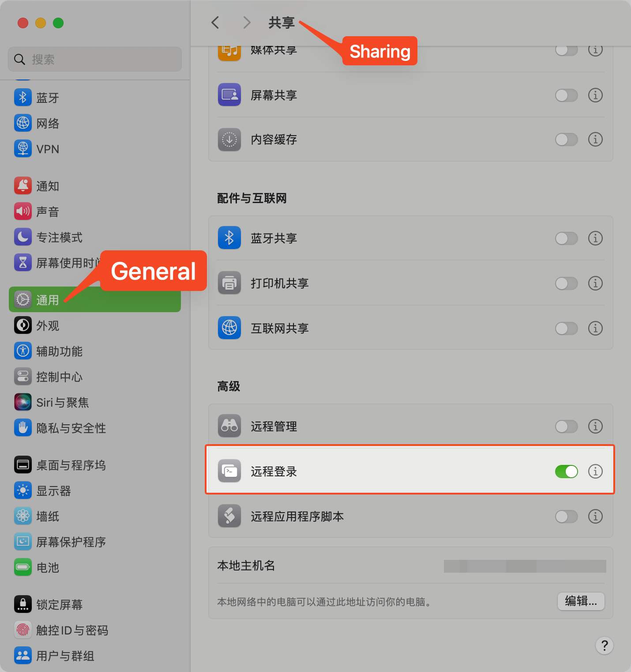Click info icon for 屏幕共享
The height and width of the screenshot is (672, 631).
tap(595, 95)
